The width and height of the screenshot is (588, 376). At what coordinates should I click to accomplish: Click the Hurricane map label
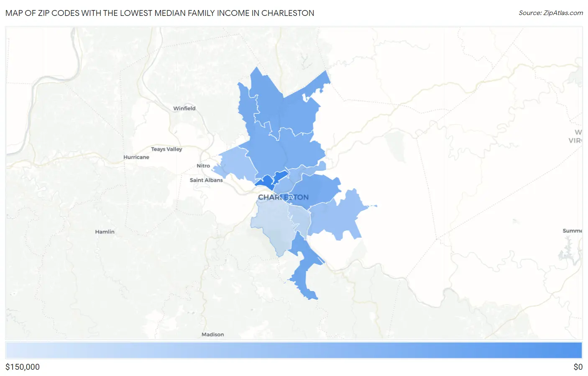click(x=136, y=157)
